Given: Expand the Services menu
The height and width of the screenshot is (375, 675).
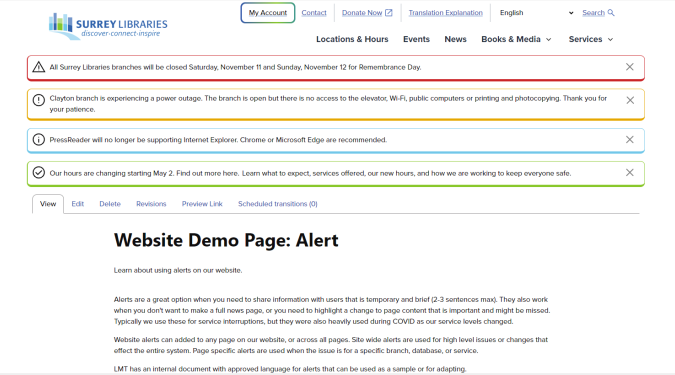Looking at the screenshot, I should coord(591,39).
